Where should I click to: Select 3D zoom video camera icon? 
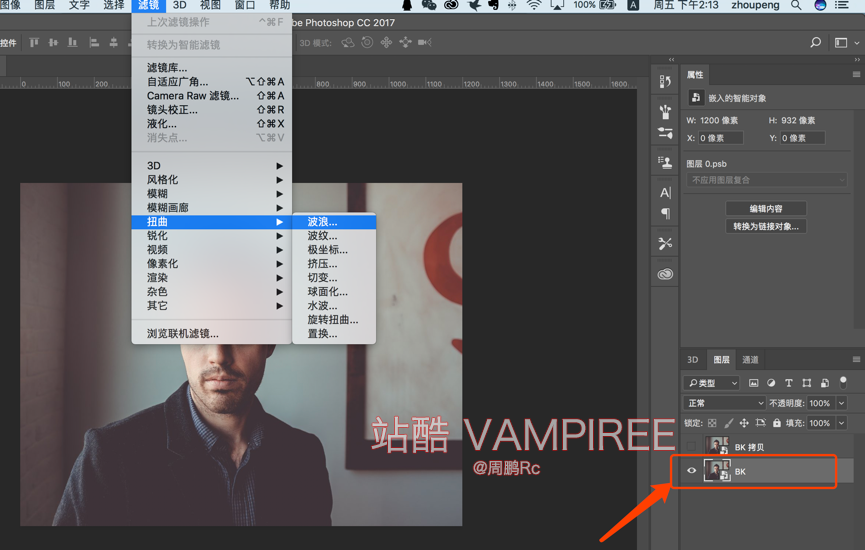tap(424, 42)
